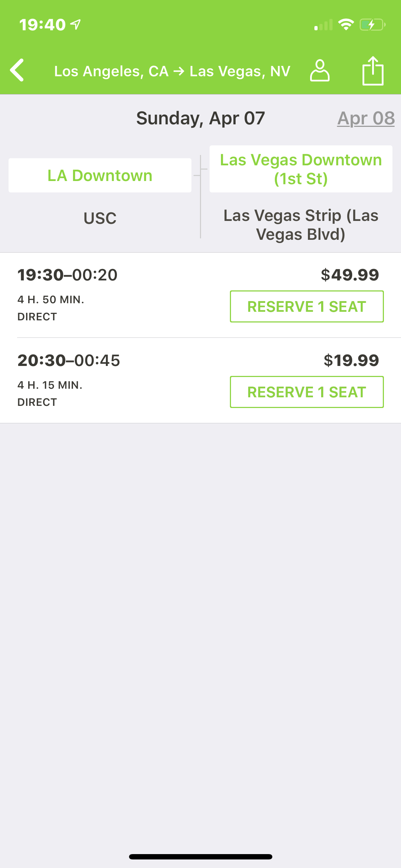This screenshot has width=401, height=868.
Task: Reserve 1 seat on $19.99 trip
Action: (x=307, y=392)
